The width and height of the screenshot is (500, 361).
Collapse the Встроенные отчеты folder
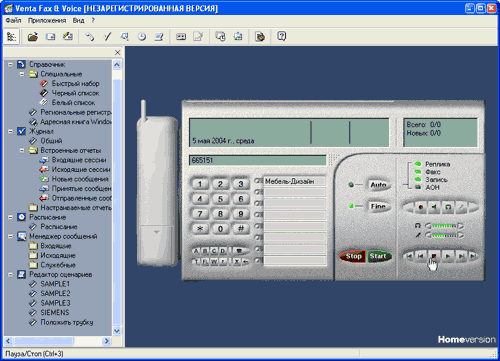pyautogui.click(x=22, y=150)
